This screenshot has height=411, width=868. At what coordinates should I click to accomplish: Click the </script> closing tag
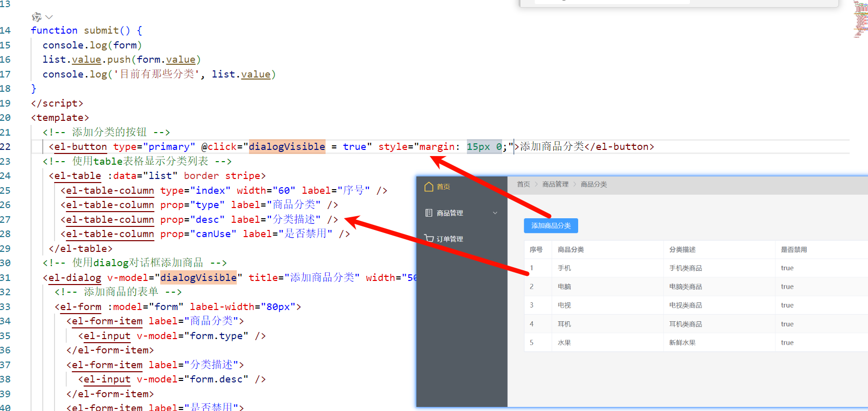pos(57,103)
